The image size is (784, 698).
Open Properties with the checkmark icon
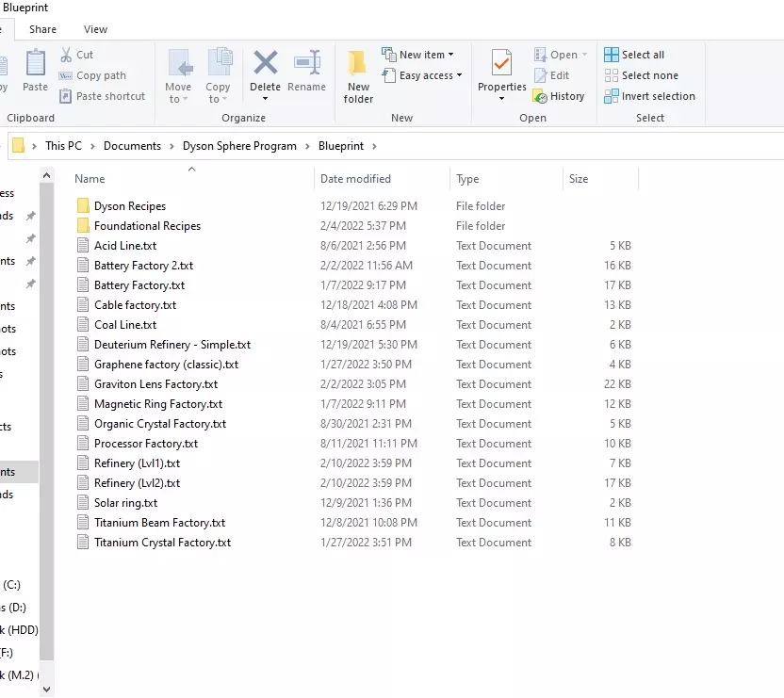click(501, 63)
